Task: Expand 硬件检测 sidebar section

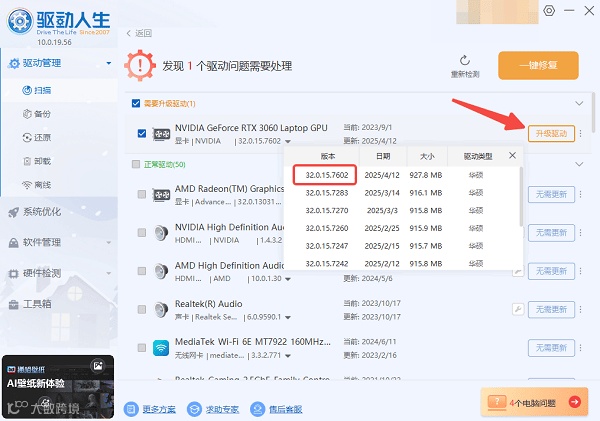Action: coord(109,273)
